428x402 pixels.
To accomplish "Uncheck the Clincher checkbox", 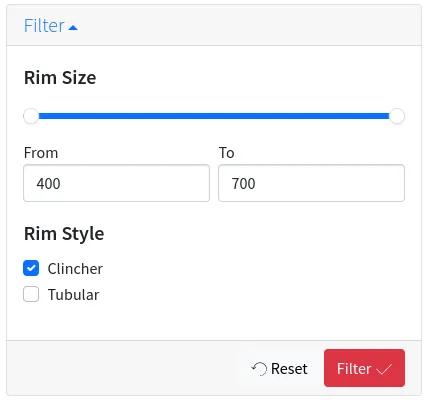I will 31,268.
